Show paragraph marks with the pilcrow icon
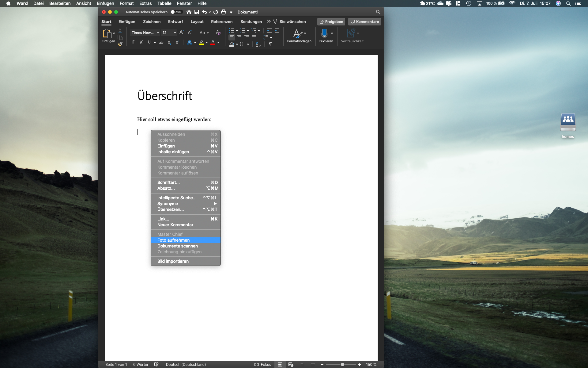 click(x=270, y=44)
